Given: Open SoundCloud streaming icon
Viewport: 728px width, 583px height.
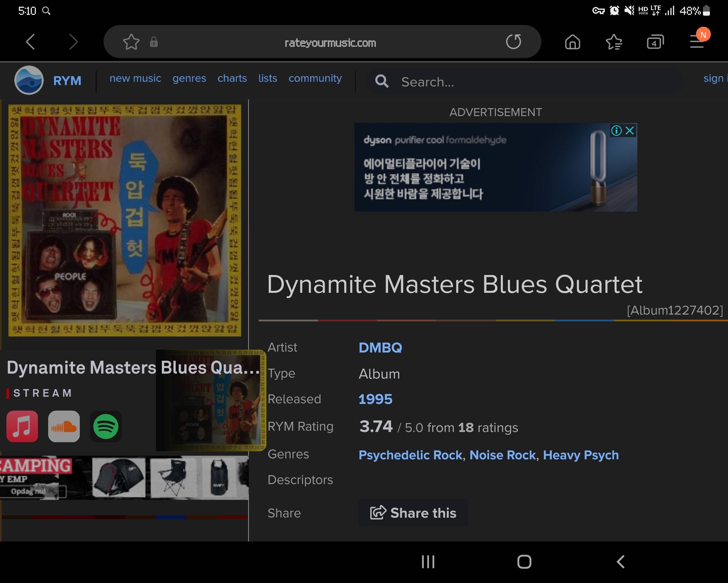Looking at the screenshot, I should (x=64, y=426).
